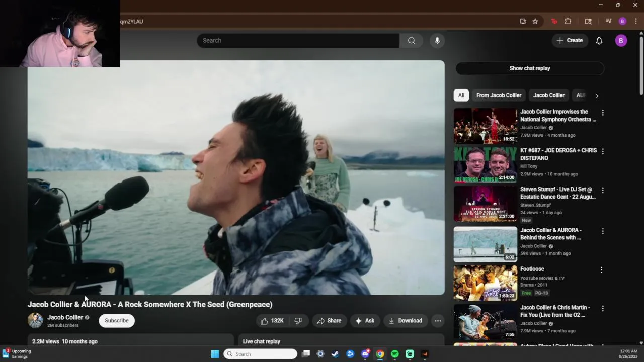
Task: Expand the Live chat replay panel
Action: click(341, 340)
